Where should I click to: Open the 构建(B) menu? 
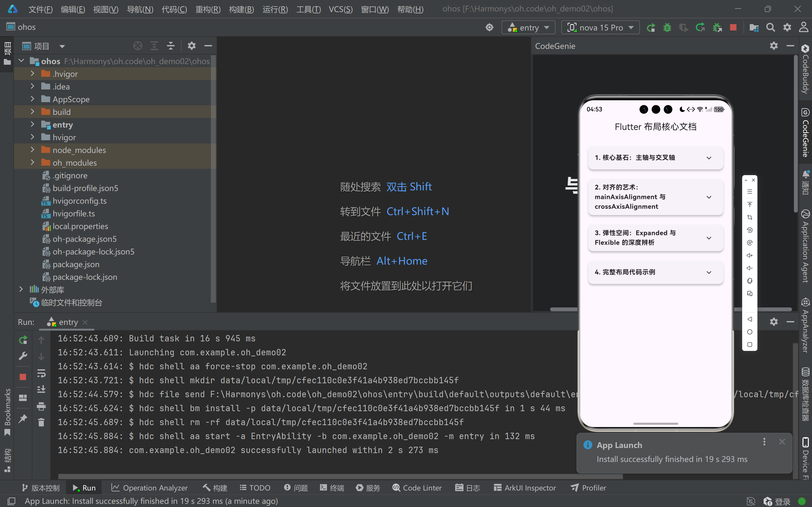point(241,9)
